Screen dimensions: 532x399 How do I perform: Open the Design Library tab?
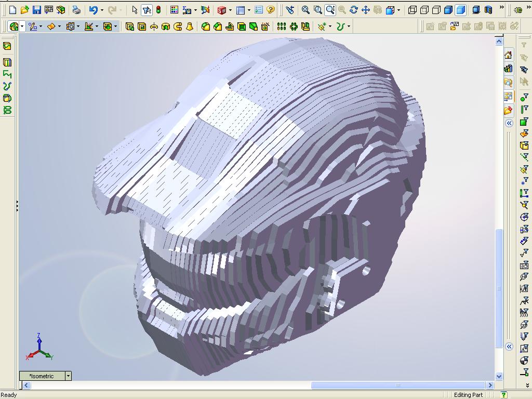pos(508,69)
